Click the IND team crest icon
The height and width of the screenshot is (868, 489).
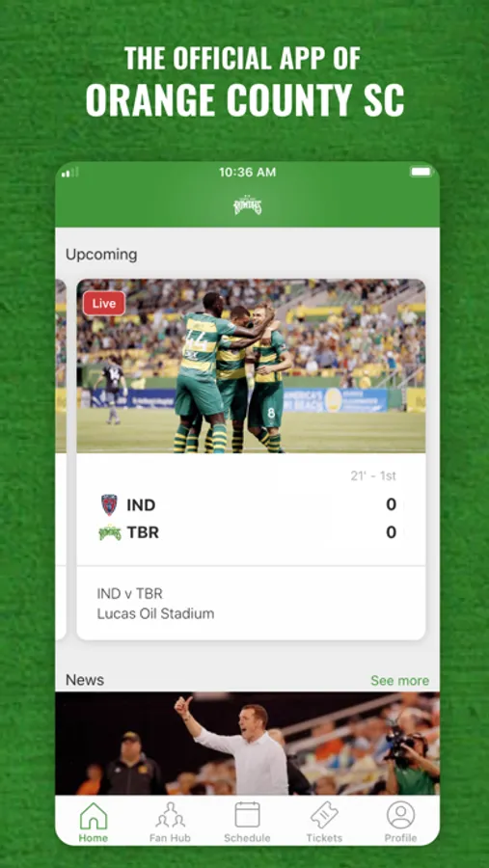[x=109, y=504]
